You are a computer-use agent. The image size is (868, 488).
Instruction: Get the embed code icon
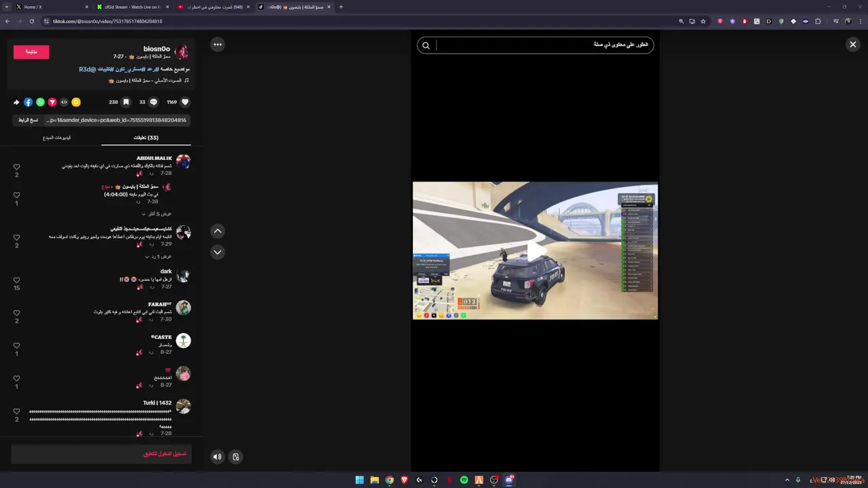pos(64,102)
